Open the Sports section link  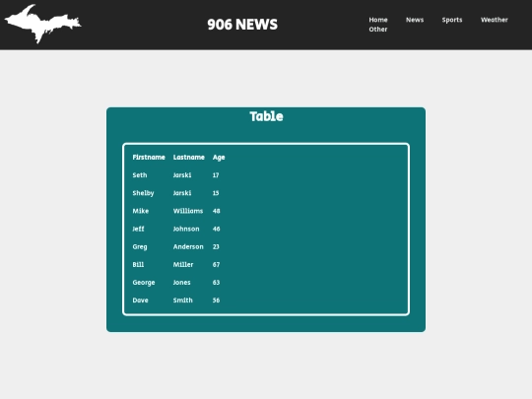[452, 20]
